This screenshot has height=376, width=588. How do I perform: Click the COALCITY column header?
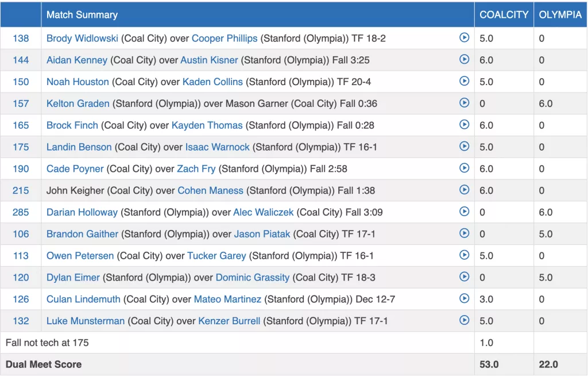pyautogui.click(x=504, y=15)
